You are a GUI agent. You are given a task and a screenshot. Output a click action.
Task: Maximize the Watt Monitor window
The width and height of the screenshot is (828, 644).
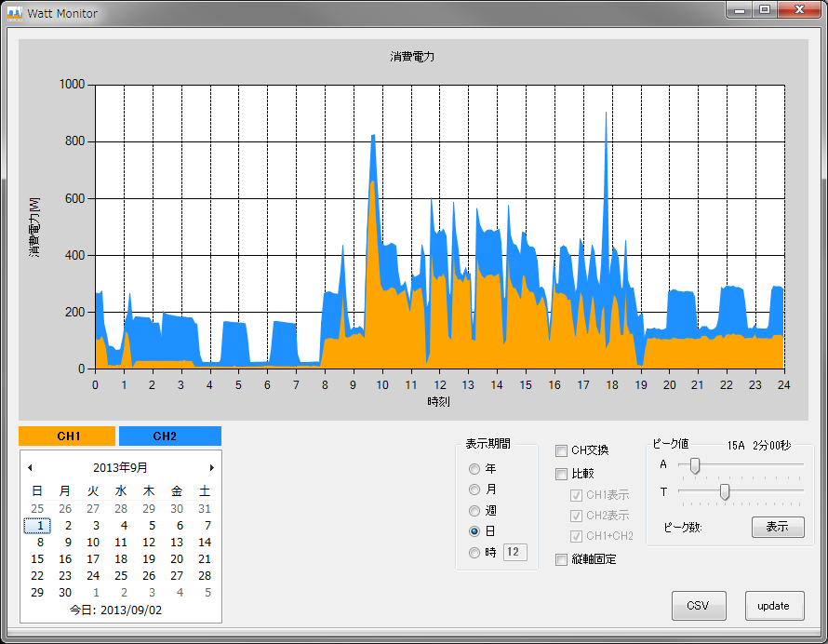[x=765, y=10]
